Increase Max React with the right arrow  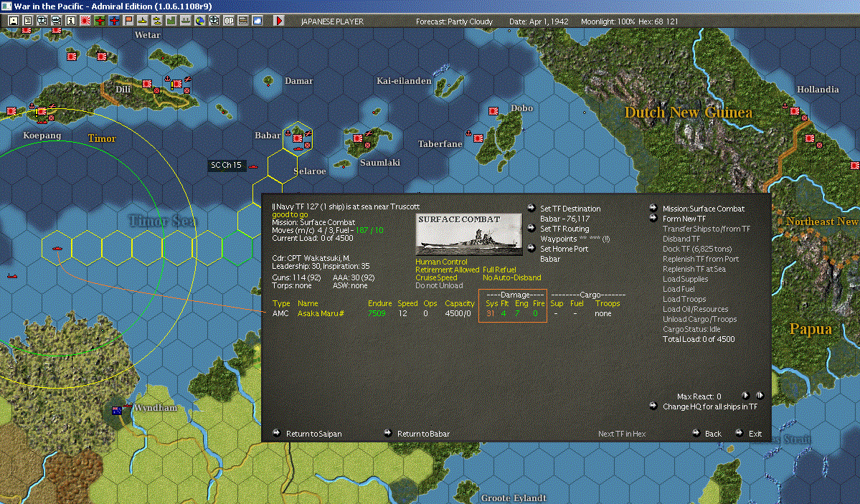[x=760, y=396]
